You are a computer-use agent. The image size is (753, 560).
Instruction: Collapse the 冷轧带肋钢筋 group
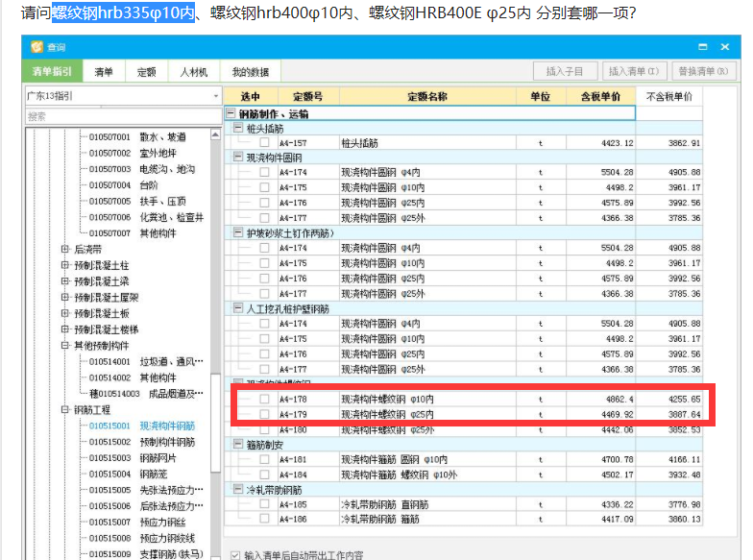pyautogui.click(x=238, y=489)
